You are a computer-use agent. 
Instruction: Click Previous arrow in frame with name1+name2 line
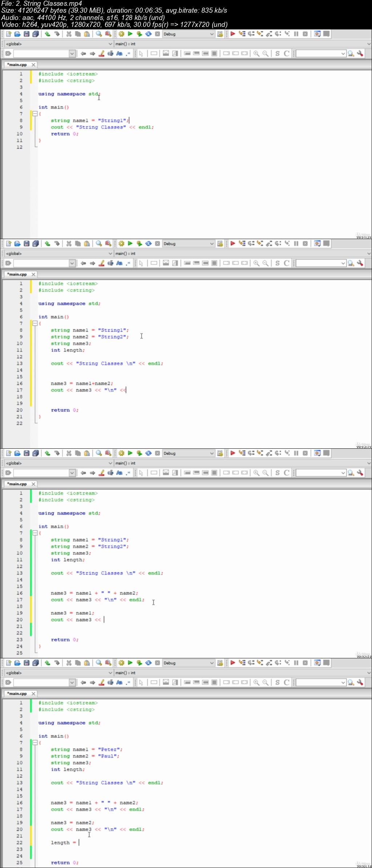[83, 263]
